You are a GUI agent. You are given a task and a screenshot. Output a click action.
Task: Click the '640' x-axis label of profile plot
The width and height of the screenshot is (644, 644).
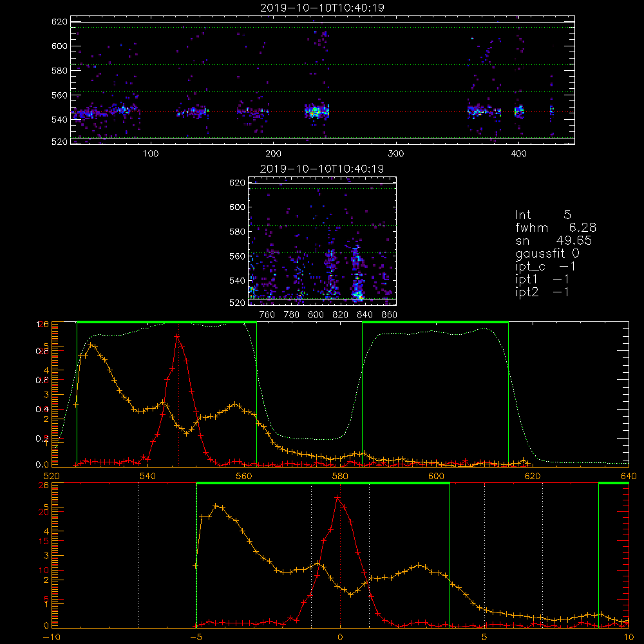pos(629,476)
